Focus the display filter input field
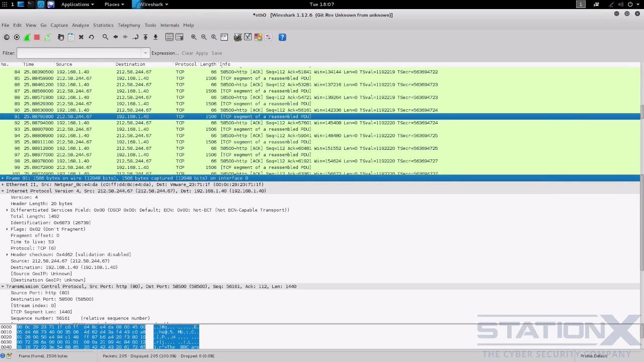 [x=79, y=53]
